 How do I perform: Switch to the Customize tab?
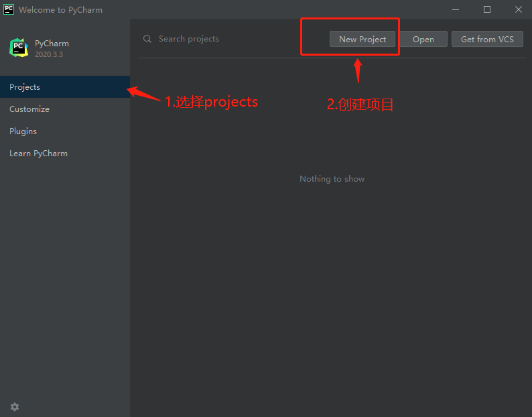pyautogui.click(x=65, y=109)
